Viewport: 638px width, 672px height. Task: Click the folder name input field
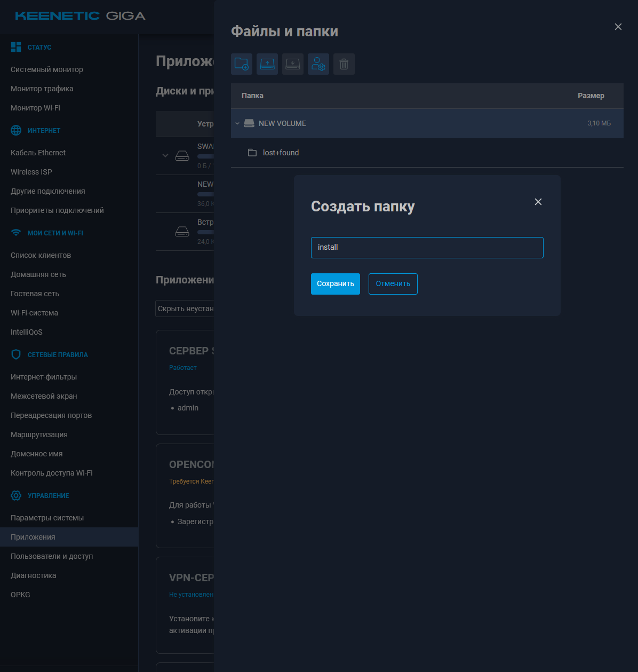click(x=427, y=248)
